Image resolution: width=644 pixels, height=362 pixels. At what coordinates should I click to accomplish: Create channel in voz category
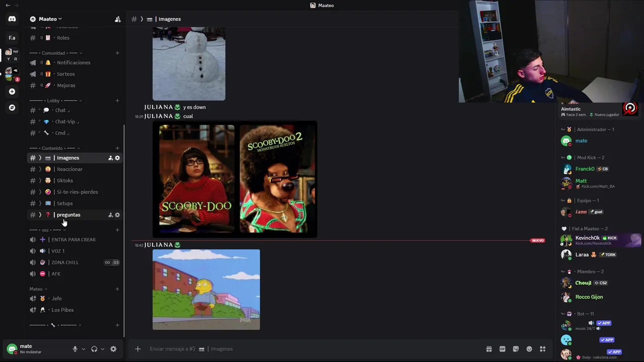(117, 230)
